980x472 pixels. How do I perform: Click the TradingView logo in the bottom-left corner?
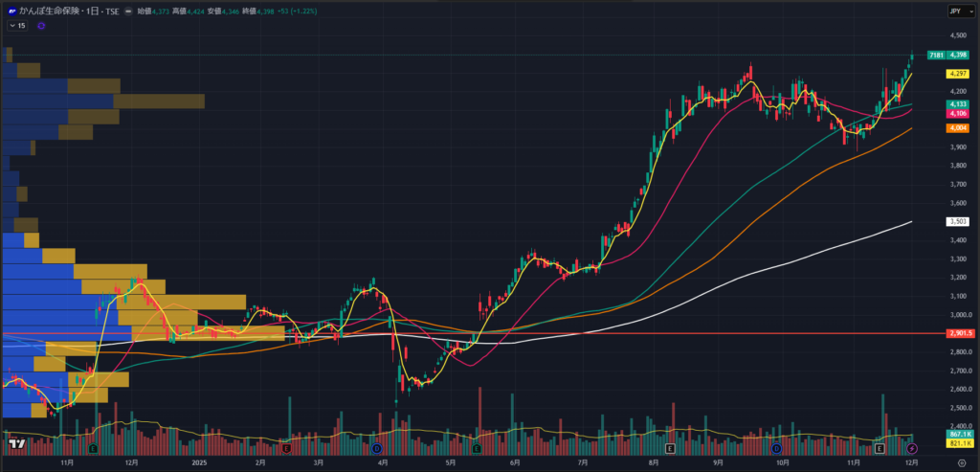[16, 444]
